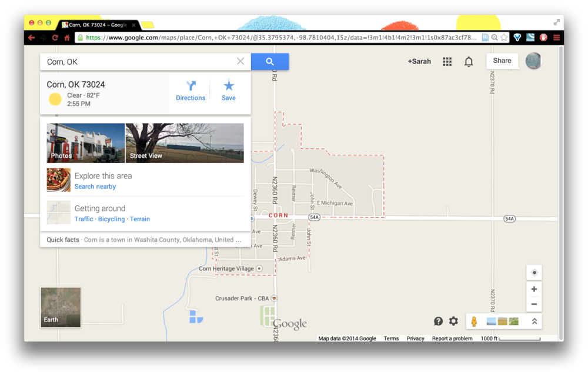Toggle the Bicycling layer

[111, 219]
